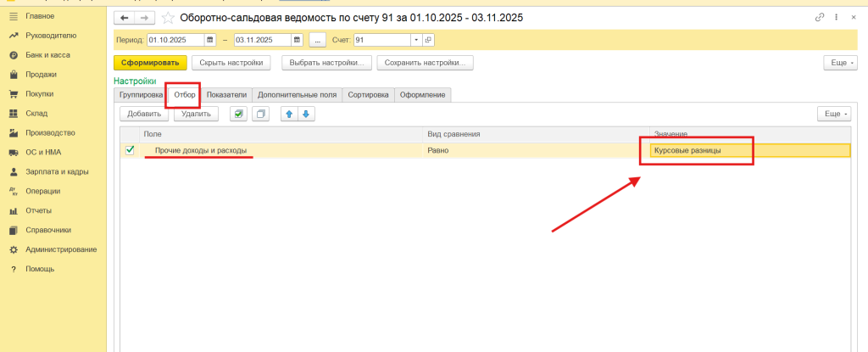Open Зарплата и кадры in the sidebar
Screen dimensions: 868x352
57,171
